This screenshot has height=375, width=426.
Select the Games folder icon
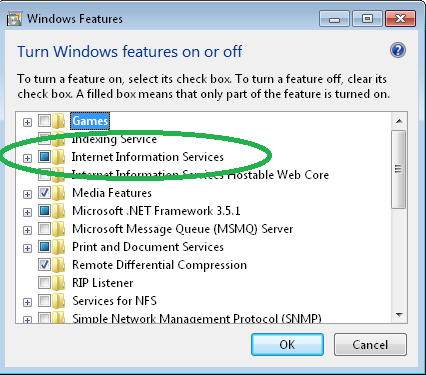(x=59, y=121)
